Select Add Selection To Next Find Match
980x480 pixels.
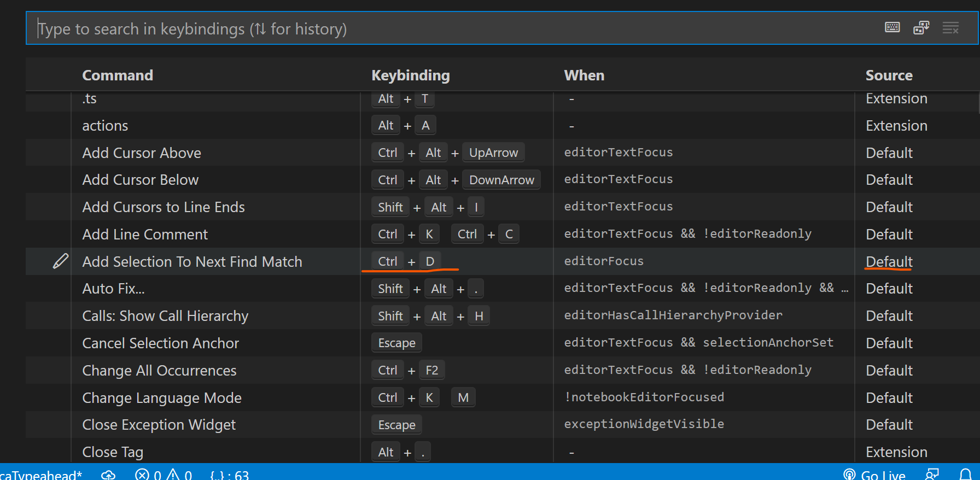pos(192,261)
